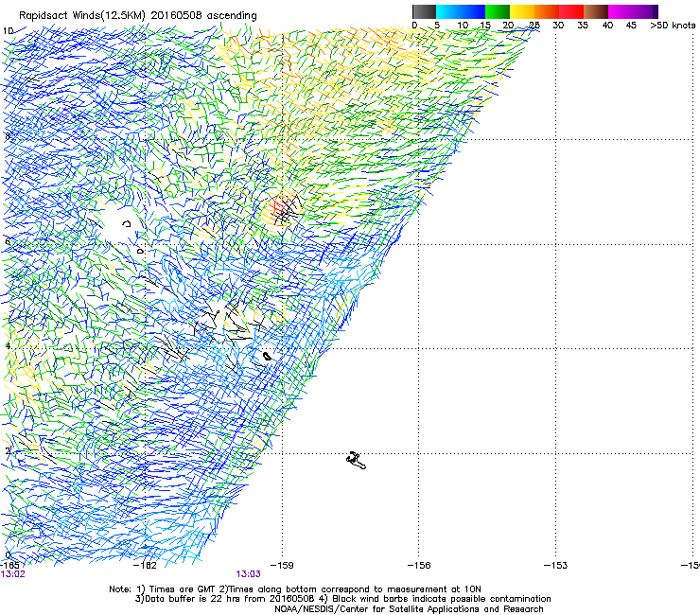700x615 pixels.
Task: Click the red 30-35 knots legend color
Action: (571, 11)
